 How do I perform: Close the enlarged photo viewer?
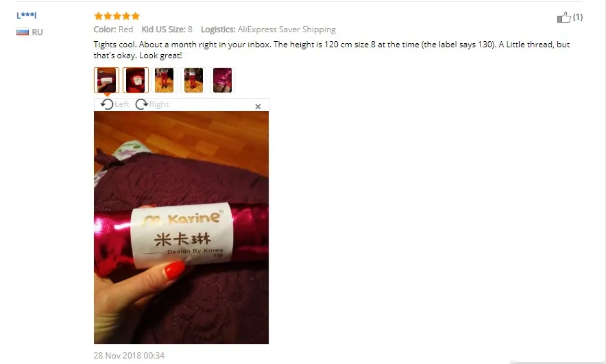258,106
